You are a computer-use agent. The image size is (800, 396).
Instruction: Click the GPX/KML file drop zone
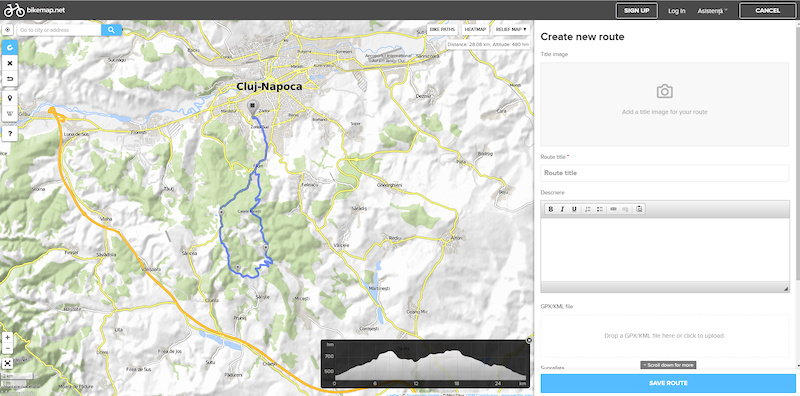point(664,336)
